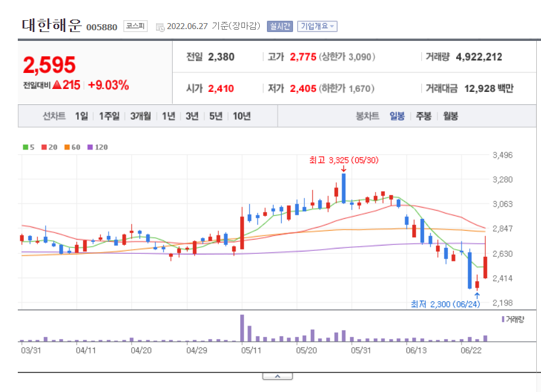This screenshot has width=541, height=392.
Task: Click the 대한해운 stock name heading
Action: pyautogui.click(x=52, y=25)
